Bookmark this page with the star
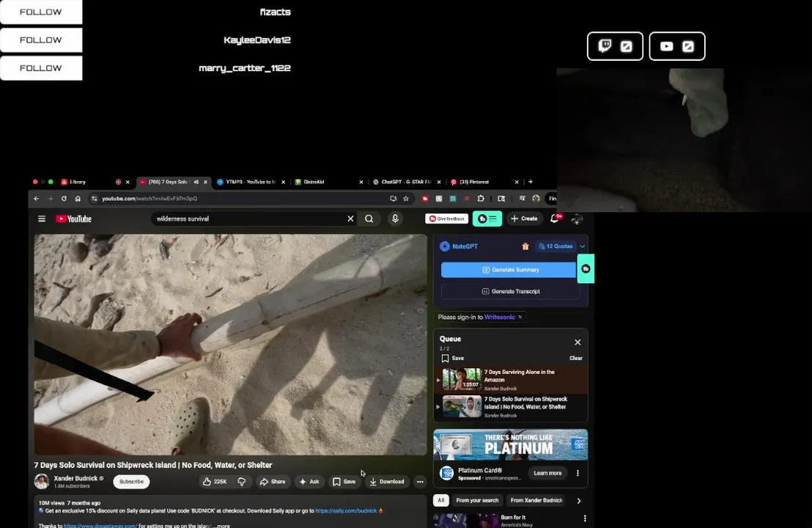 406,199
